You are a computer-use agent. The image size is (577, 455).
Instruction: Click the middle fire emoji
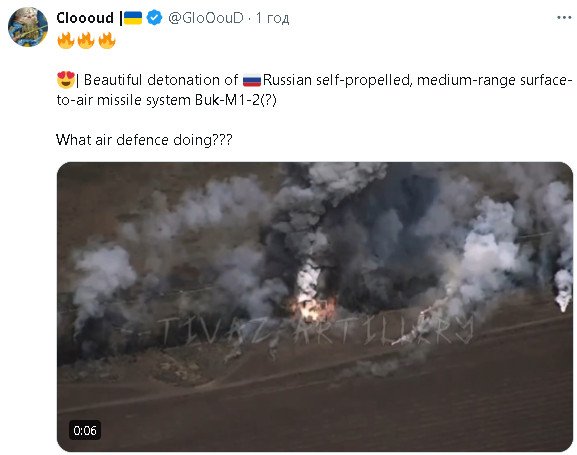[x=86, y=40]
